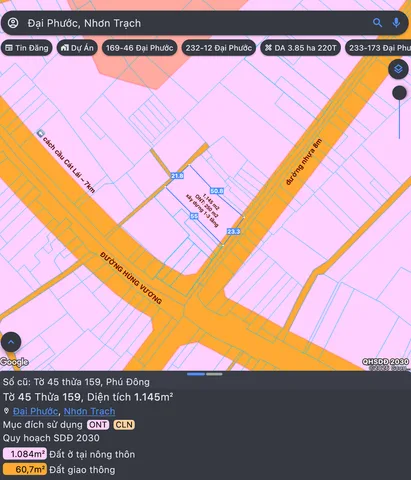The width and height of the screenshot is (411, 480).
Task: Open the DA 3.85 ha 220T chip
Action: pyautogui.click(x=300, y=48)
